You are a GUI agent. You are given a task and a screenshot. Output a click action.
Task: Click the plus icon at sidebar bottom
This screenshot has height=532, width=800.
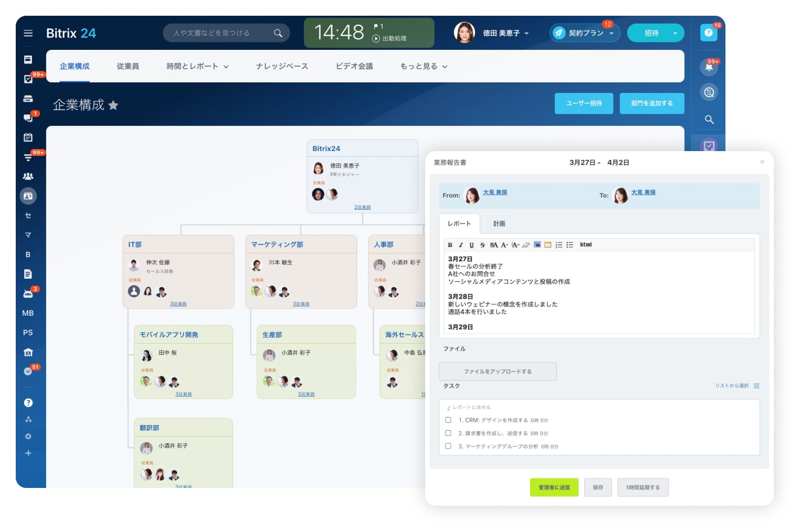click(x=28, y=453)
